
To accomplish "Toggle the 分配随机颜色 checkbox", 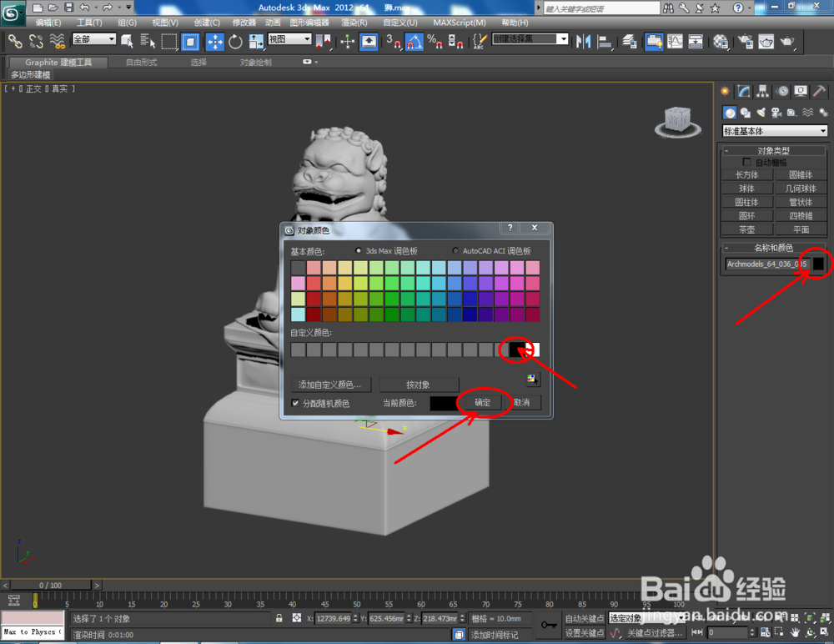I will tap(296, 403).
